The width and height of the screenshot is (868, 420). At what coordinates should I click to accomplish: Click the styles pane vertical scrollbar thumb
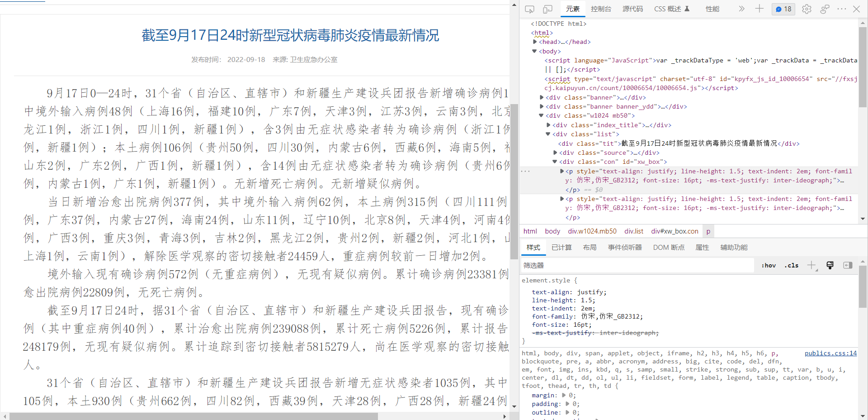pyautogui.click(x=863, y=286)
